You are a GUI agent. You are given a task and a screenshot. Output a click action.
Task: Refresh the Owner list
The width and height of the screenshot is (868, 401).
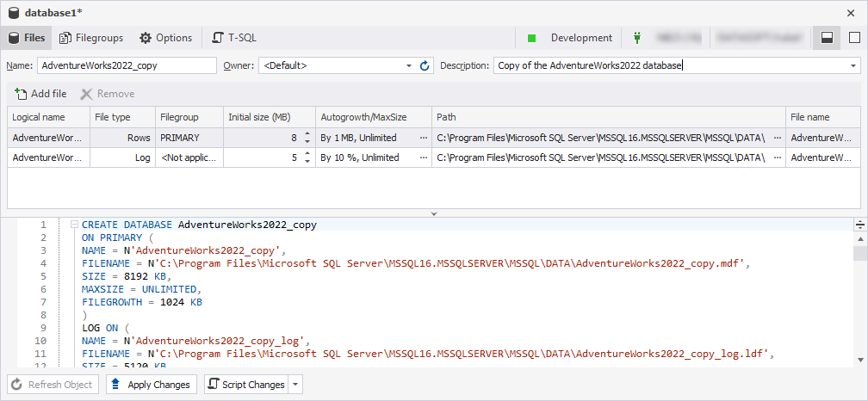425,65
